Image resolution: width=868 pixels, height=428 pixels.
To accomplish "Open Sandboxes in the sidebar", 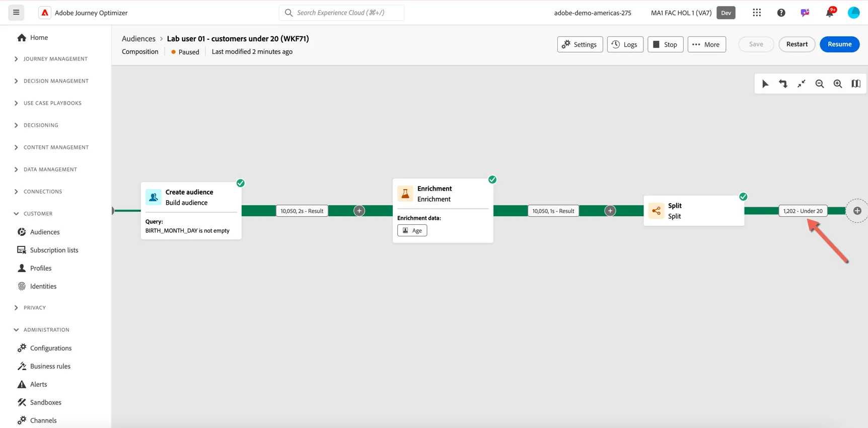I will 45,402.
